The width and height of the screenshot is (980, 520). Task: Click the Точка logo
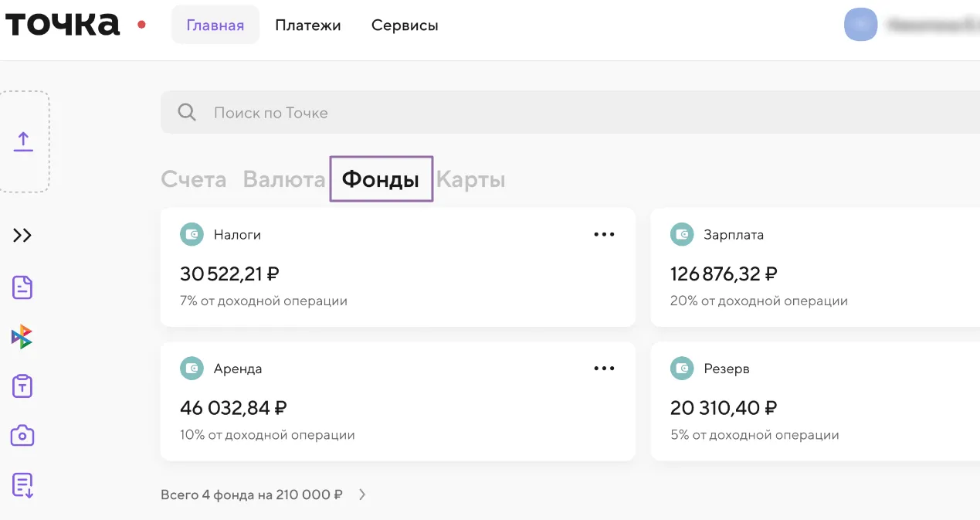(62, 23)
